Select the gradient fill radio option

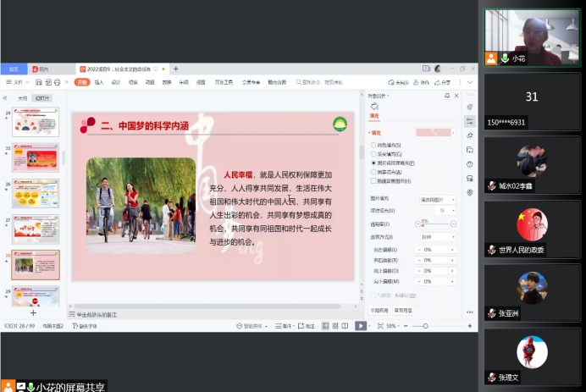[374, 153]
